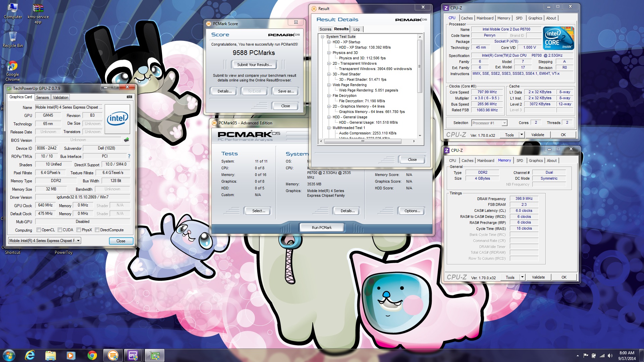Screen dimensions: 644x362
Task: Click Submit Your Results button
Action: [254, 65]
